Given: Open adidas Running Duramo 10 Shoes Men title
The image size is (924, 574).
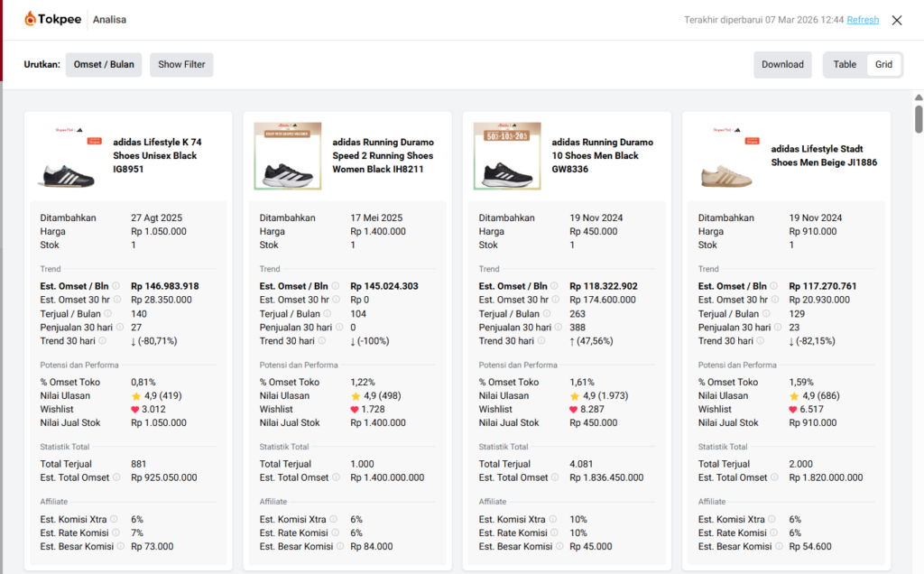Looking at the screenshot, I should click(x=602, y=155).
